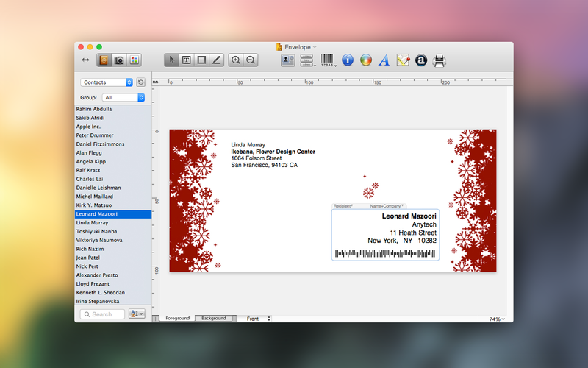This screenshot has height=368, width=588.
Task: Open the Contacts source dropdown
Action: [107, 82]
